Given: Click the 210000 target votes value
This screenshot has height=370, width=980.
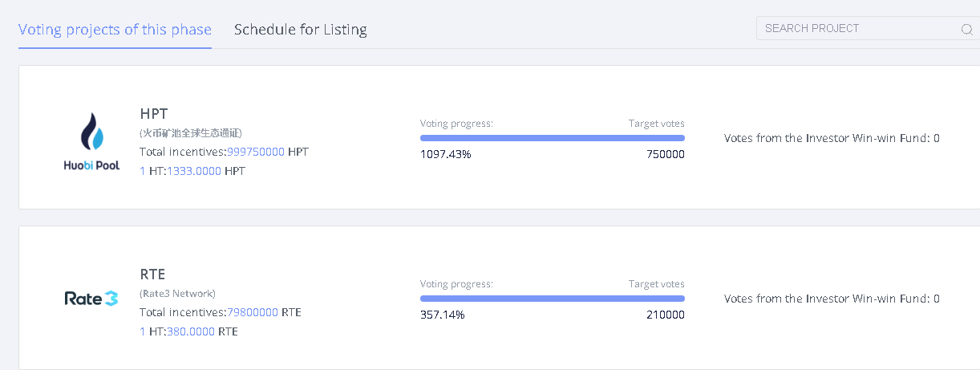Looking at the screenshot, I should 665,315.
